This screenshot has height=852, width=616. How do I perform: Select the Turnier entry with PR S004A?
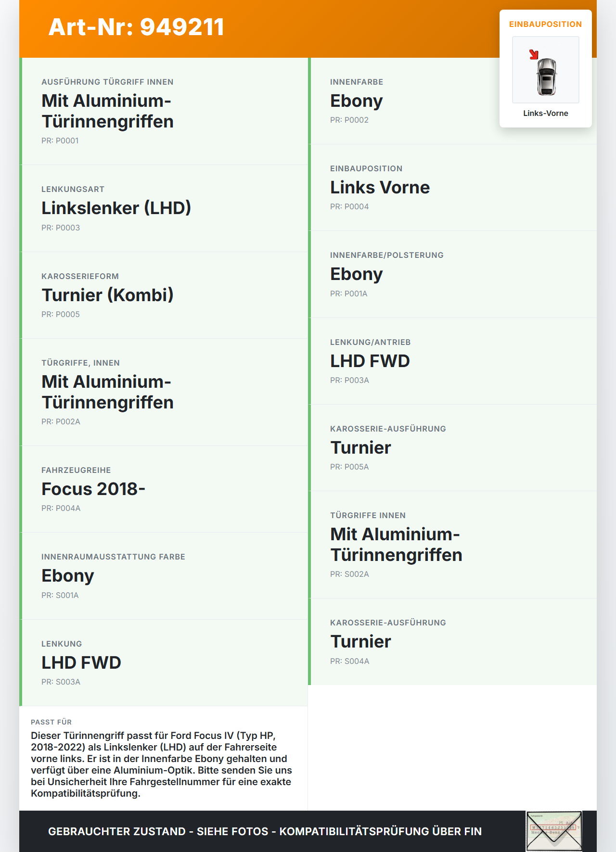coord(452,641)
